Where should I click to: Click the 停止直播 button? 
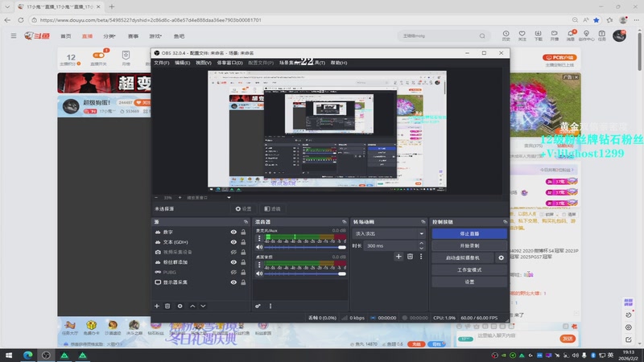point(469,233)
